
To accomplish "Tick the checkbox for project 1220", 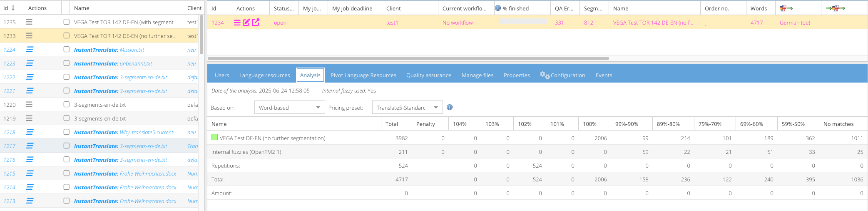I will coord(67,104).
